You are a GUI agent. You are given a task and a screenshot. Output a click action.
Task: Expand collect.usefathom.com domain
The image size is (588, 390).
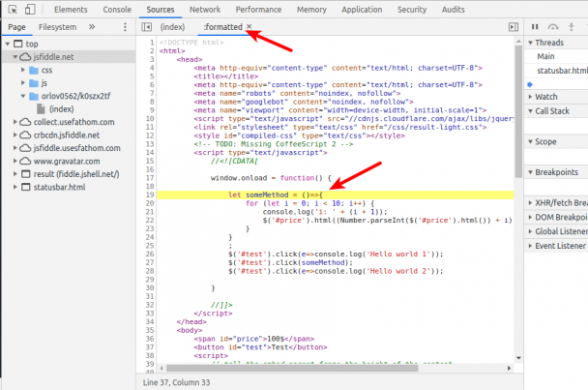[x=15, y=122]
